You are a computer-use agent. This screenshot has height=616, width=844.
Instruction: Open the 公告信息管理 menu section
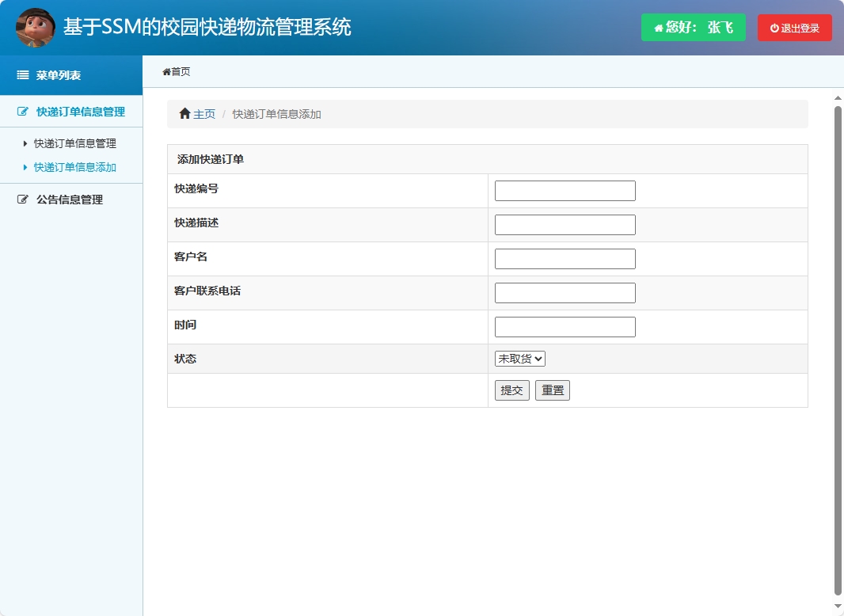[71, 200]
